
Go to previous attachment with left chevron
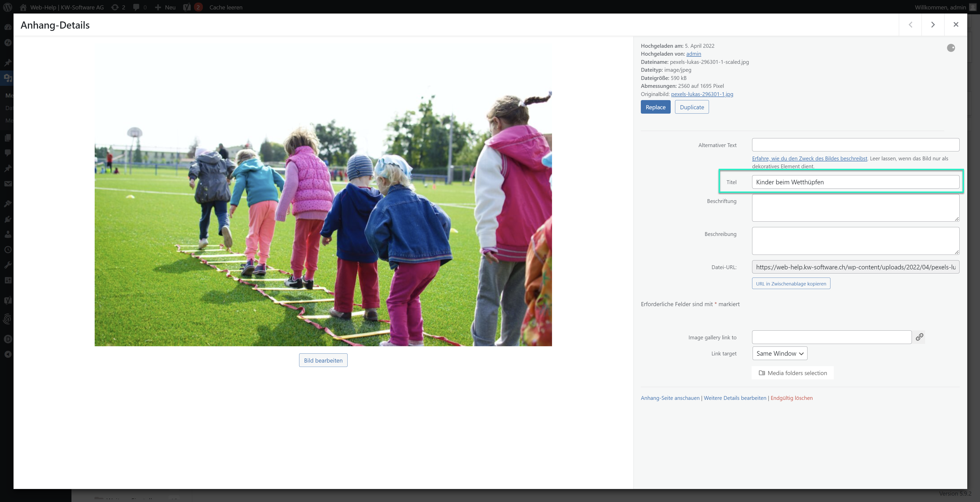pyautogui.click(x=910, y=25)
